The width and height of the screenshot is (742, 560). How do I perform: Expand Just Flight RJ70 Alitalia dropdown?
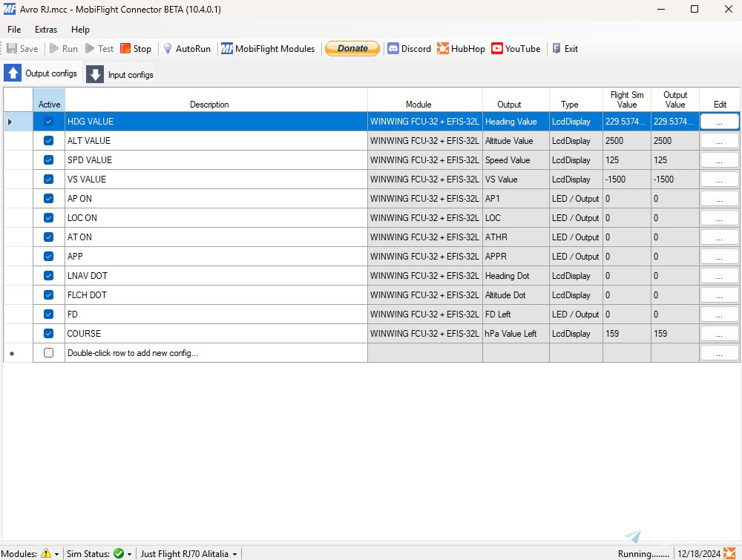pos(235,554)
